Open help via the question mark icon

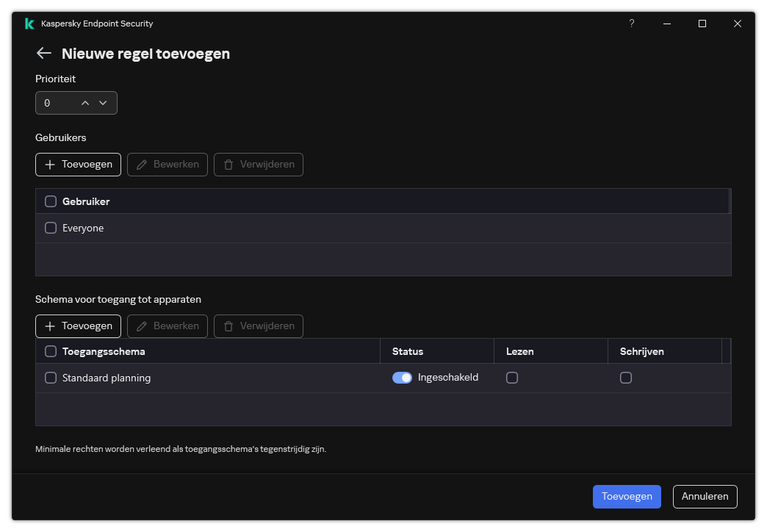click(631, 24)
